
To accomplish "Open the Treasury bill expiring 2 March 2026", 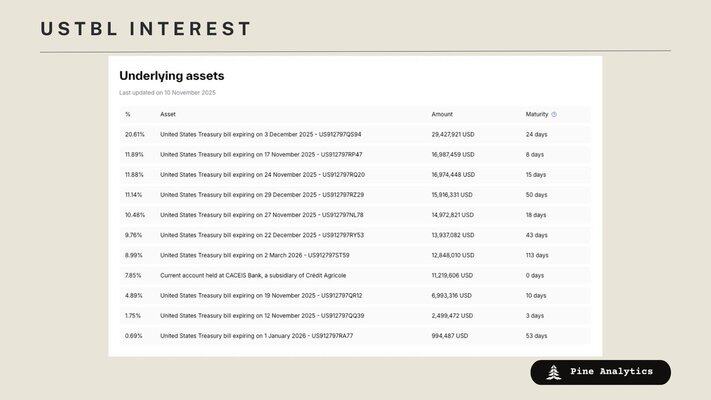I will (255, 255).
